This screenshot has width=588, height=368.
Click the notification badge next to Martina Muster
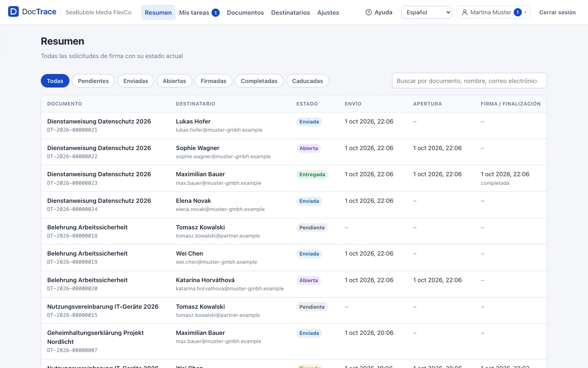click(x=518, y=12)
